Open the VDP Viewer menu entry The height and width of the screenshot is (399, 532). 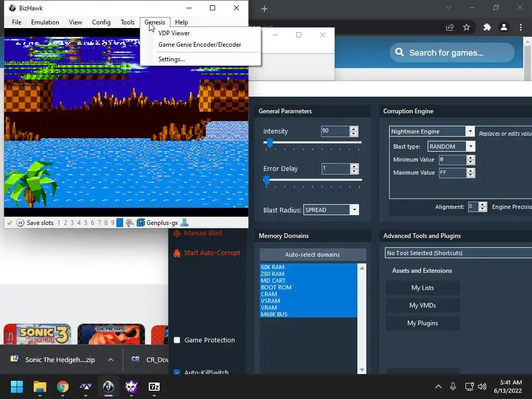click(174, 33)
